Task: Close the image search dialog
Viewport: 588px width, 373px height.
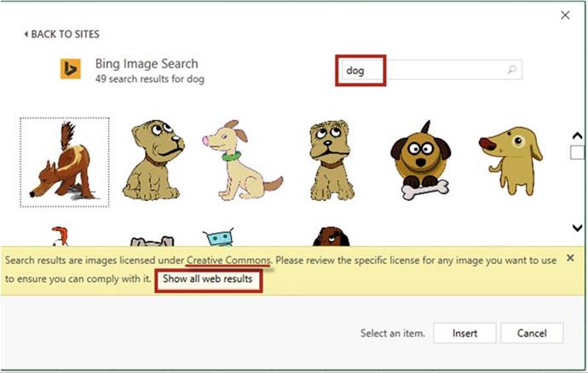Action: click(x=564, y=14)
